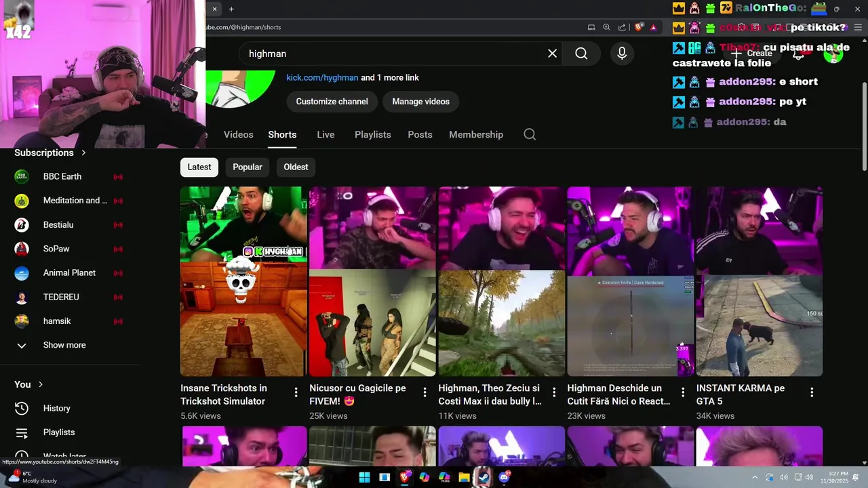Open Meditation and ... subscription
The image size is (868, 488).
point(70,201)
